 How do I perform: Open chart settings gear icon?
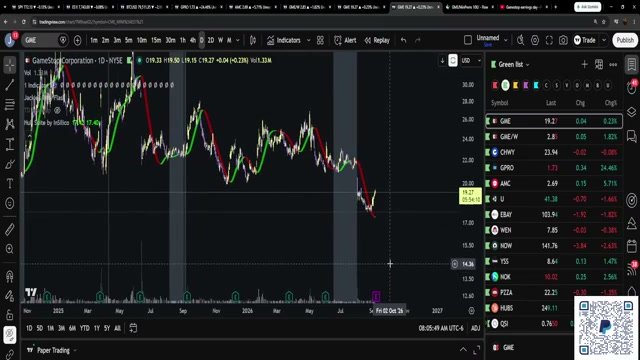pos(535,40)
